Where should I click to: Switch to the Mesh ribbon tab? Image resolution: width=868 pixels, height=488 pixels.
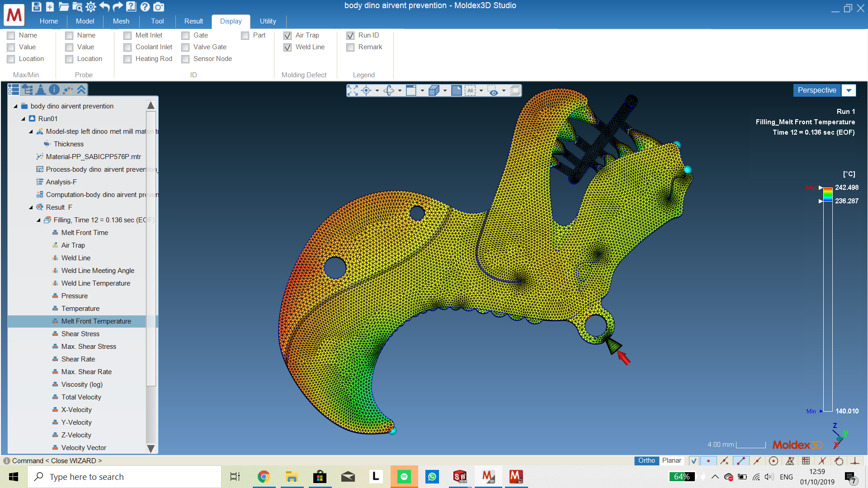pyautogui.click(x=121, y=21)
